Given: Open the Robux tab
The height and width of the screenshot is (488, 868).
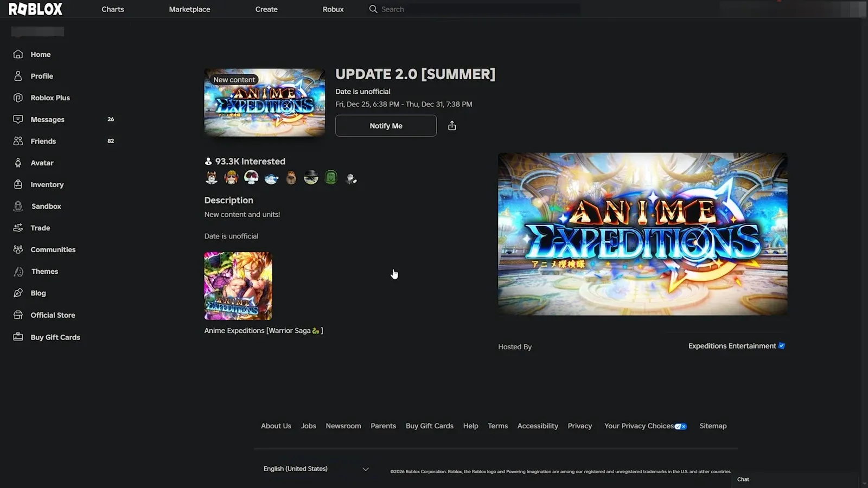Looking at the screenshot, I should [x=333, y=9].
